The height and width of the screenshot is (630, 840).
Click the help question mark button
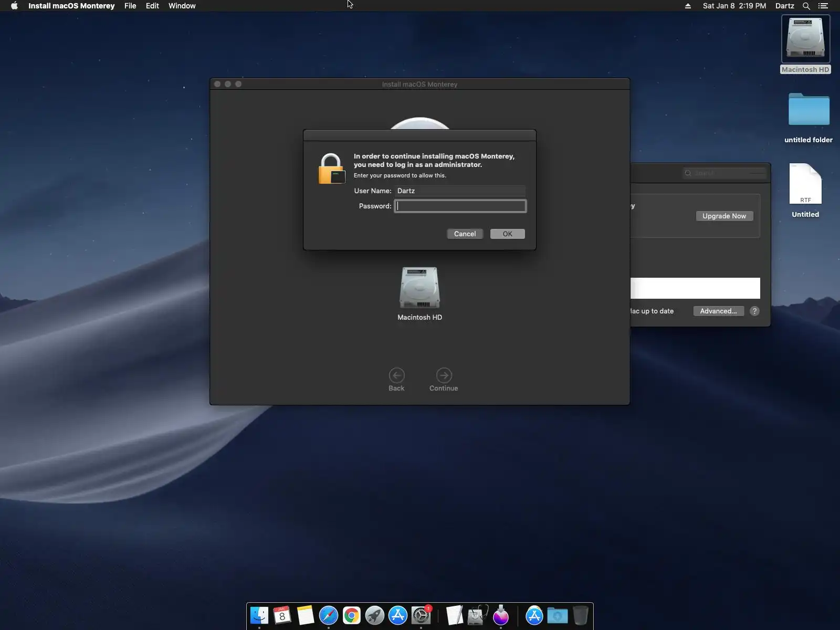click(754, 311)
